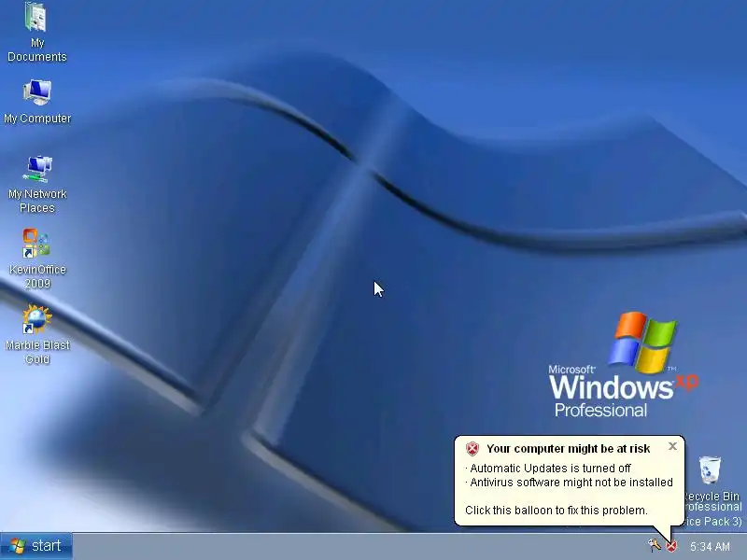Click the red shield security tray icon
Screen dimensions: 747x560
[671, 546]
